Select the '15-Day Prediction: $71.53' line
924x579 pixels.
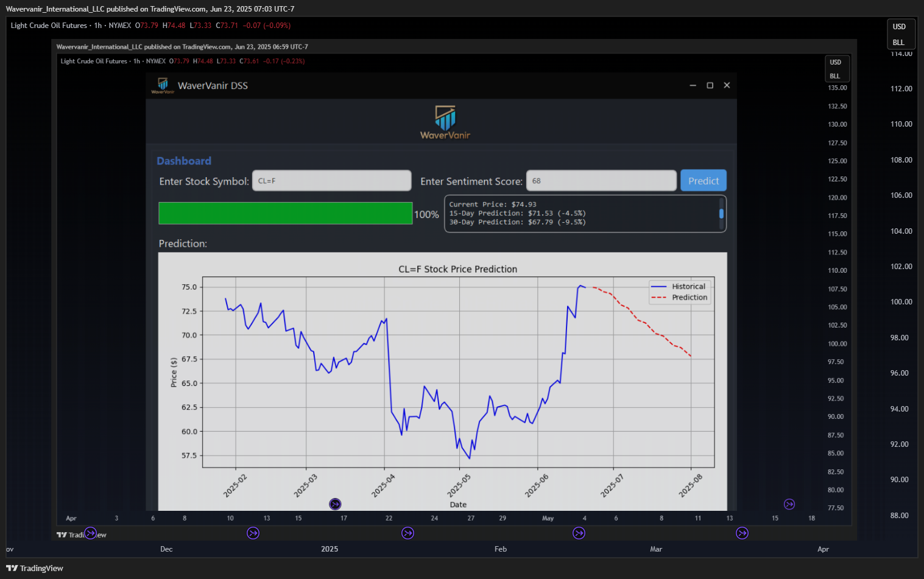pos(517,213)
